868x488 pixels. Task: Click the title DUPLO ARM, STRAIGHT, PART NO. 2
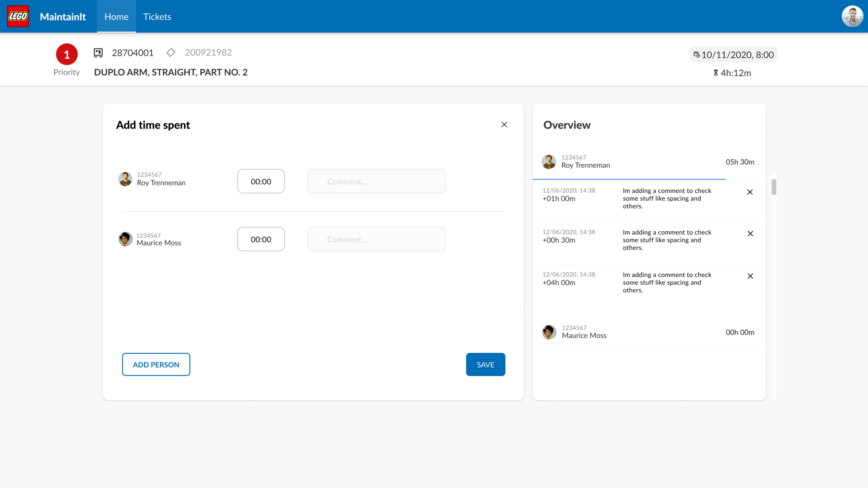click(171, 72)
